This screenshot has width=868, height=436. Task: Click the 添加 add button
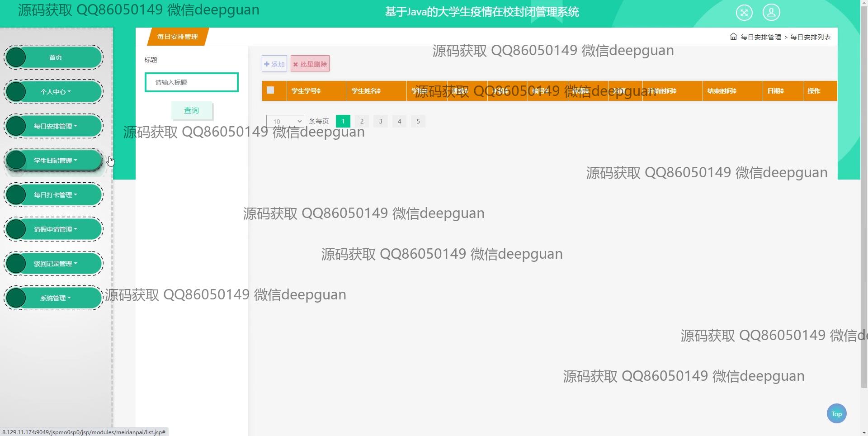[x=274, y=64]
